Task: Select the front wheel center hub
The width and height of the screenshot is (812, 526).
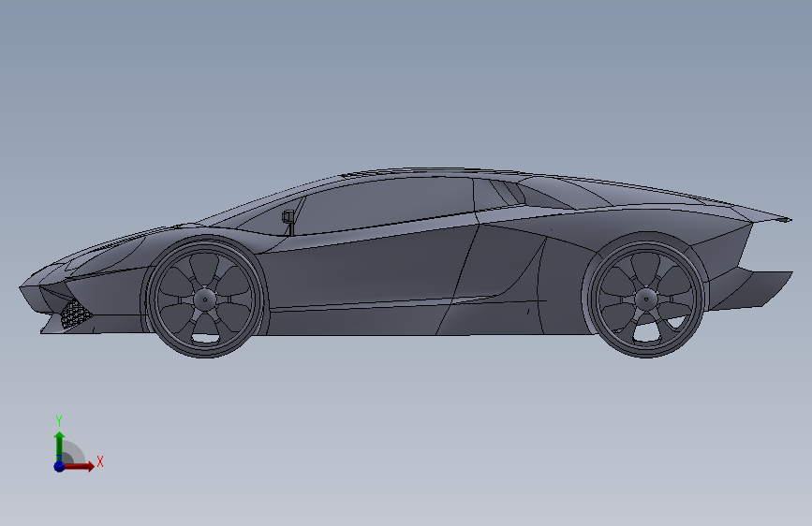Action: click(x=205, y=300)
